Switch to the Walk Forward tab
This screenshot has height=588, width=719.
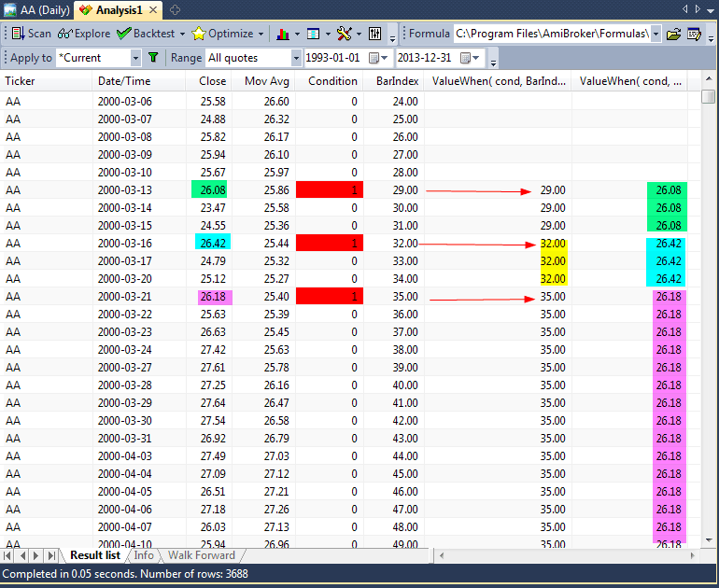(x=201, y=555)
